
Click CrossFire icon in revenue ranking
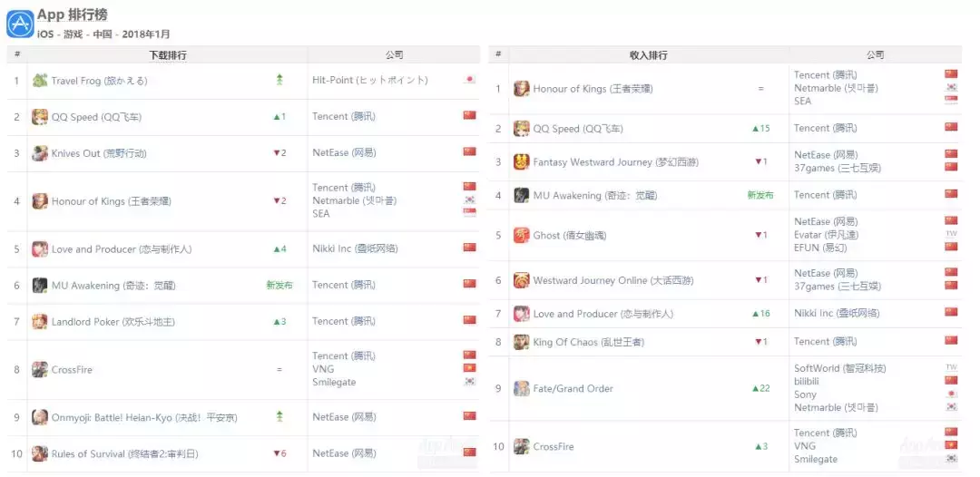click(521, 446)
